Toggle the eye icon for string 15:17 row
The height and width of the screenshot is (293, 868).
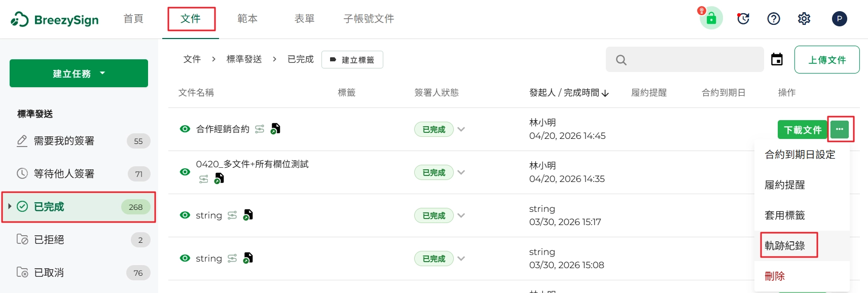(185, 215)
